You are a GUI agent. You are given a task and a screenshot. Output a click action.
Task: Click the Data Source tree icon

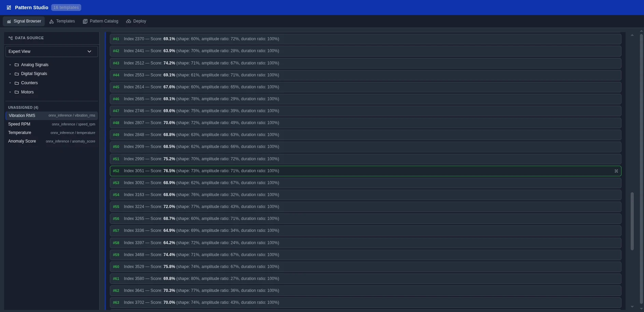(x=11, y=38)
